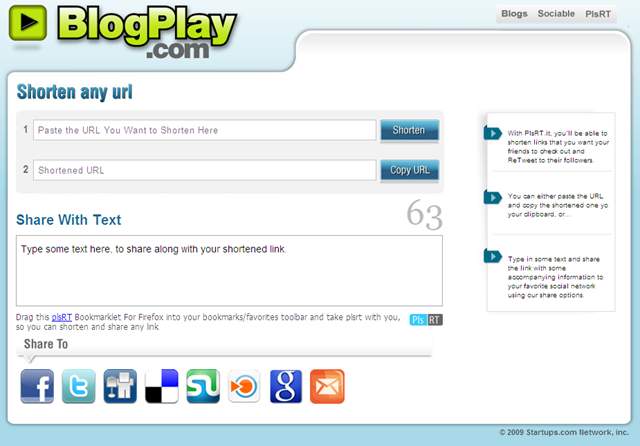
Task: Share link by email envelope icon
Action: (327, 386)
